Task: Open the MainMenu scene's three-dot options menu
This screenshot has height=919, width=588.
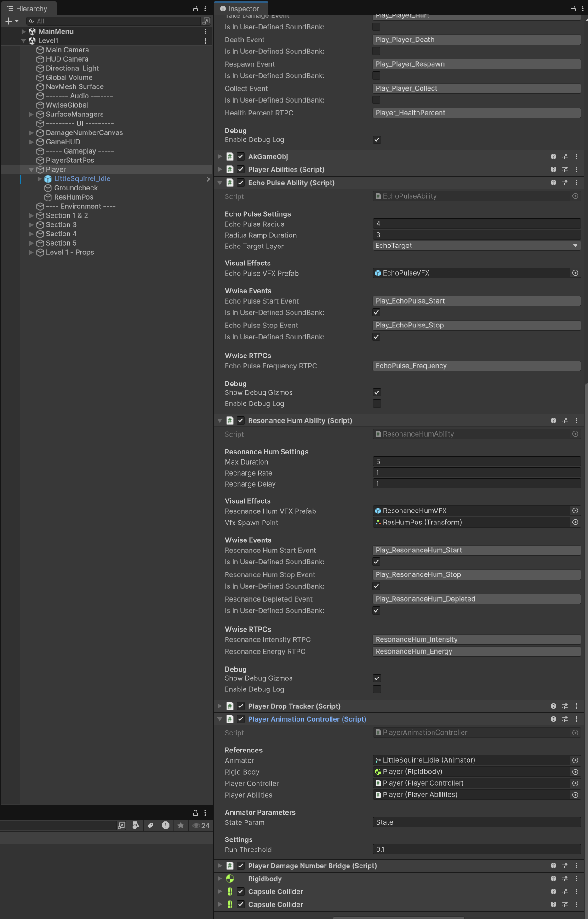Action: tap(206, 31)
